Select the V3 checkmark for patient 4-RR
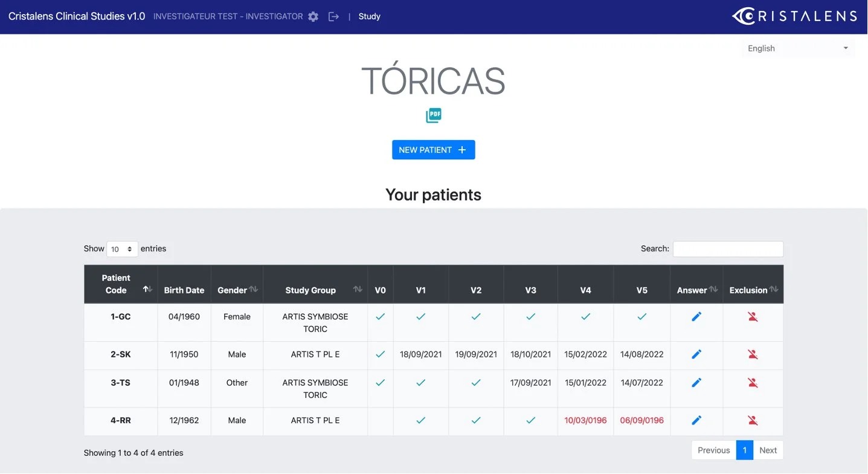 (x=530, y=420)
